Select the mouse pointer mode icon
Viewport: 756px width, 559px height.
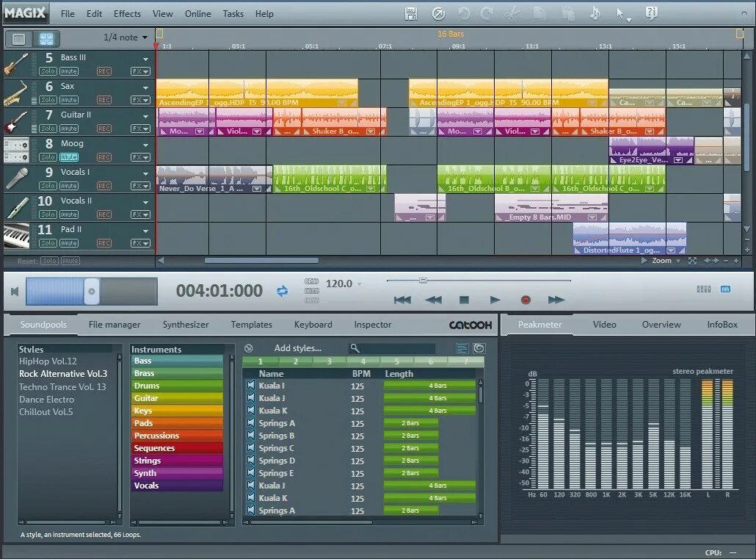click(622, 14)
